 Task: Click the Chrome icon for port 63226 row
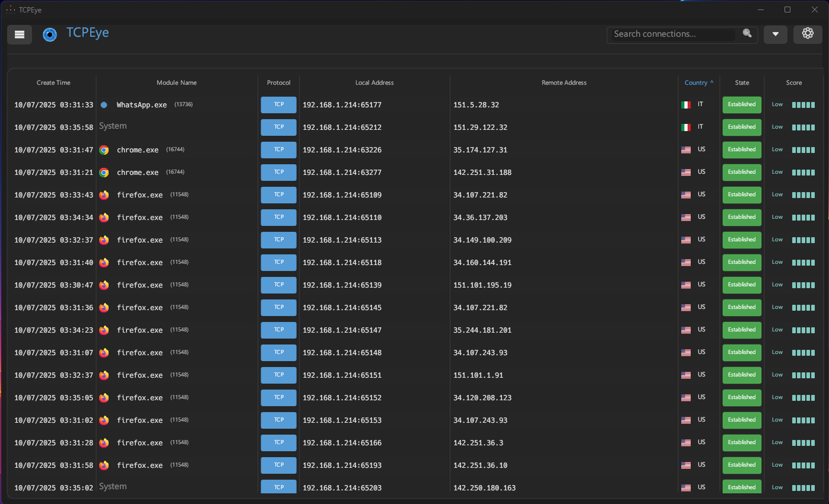coord(104,150)
